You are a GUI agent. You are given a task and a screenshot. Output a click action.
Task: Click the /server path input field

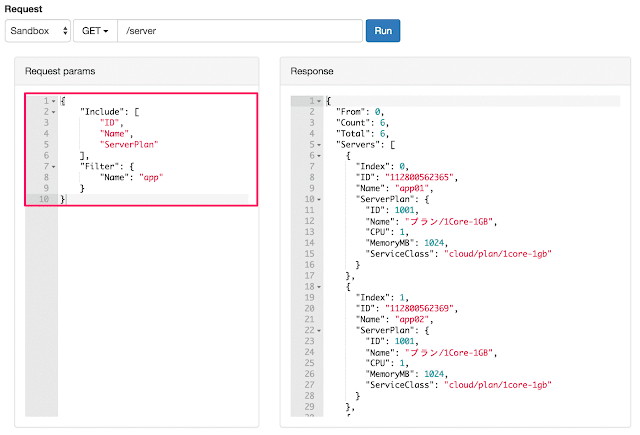[x=240, y=31]
